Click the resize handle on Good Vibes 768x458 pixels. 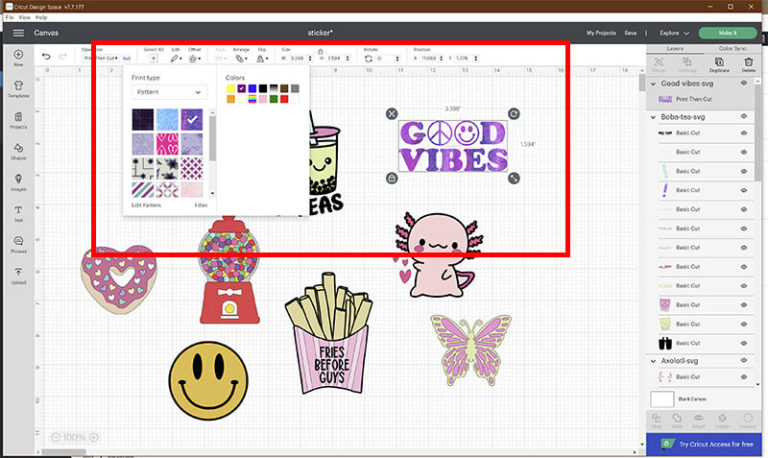point(513,178)
